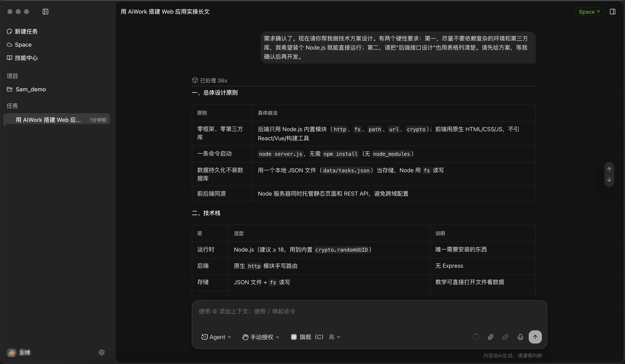This screenshot has width=625, height=364.
Task: Click the green Space link button
Action: 589,12
